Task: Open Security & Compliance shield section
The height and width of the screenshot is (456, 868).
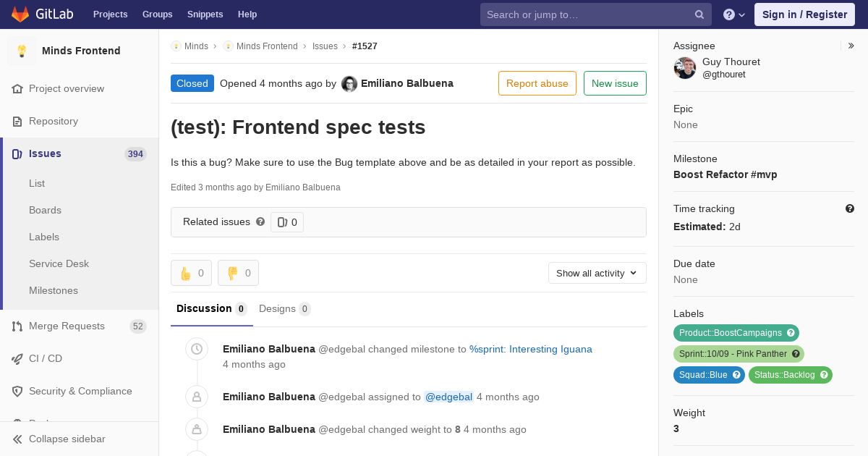Action: (80, 391)
